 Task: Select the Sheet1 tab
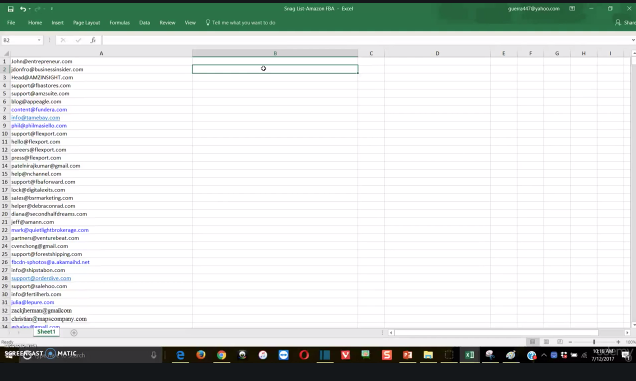pos(46,332)
